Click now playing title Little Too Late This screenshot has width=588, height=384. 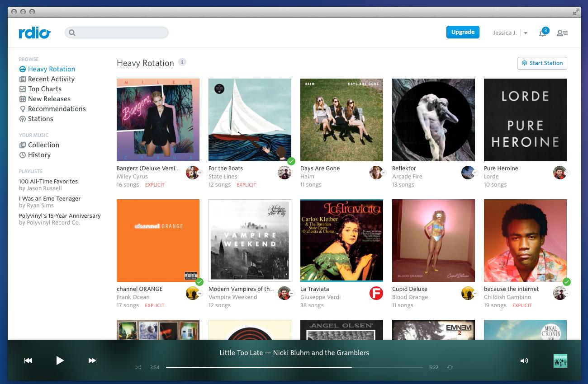click(x=241, y=353)
